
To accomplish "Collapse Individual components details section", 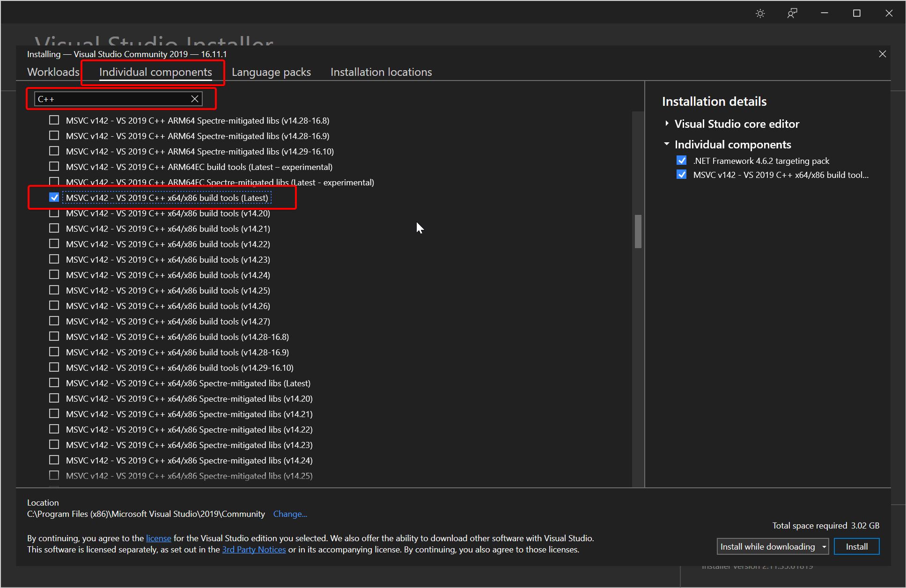I will point(667,144).
